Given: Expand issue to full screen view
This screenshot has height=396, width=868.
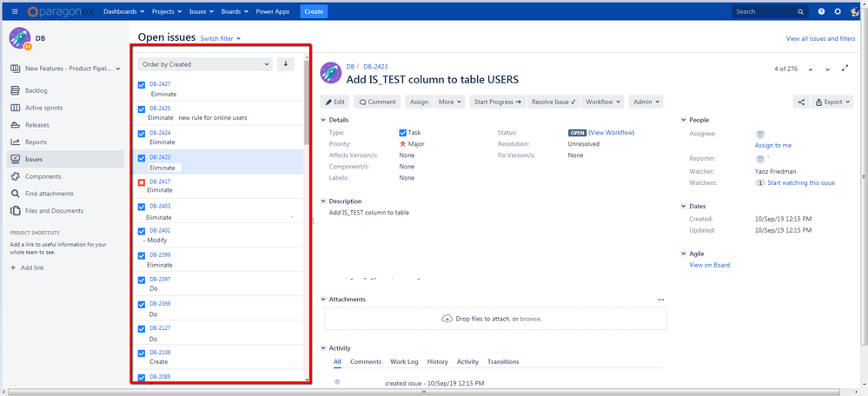Looking at the screenshot, I should pos(845,69).
